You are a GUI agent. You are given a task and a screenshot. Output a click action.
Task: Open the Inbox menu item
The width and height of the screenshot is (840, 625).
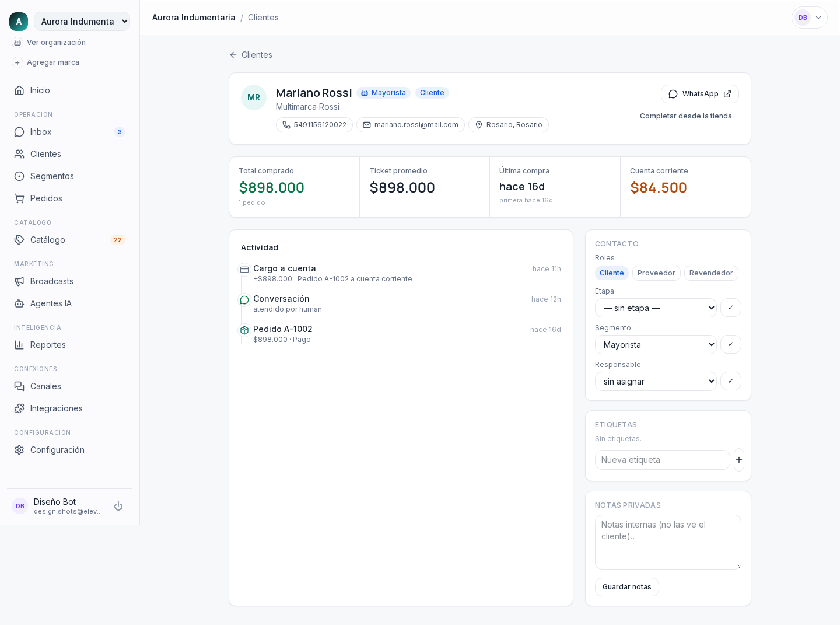69,132
